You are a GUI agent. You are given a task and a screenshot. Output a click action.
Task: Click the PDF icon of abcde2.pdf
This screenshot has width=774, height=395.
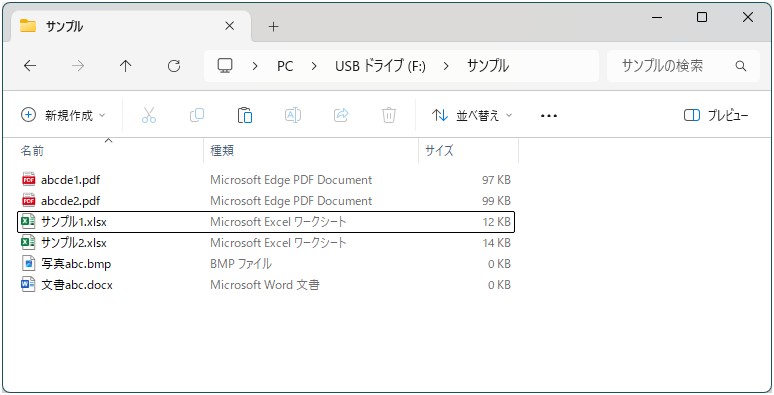pyautogui.click(x=29, y=200)
